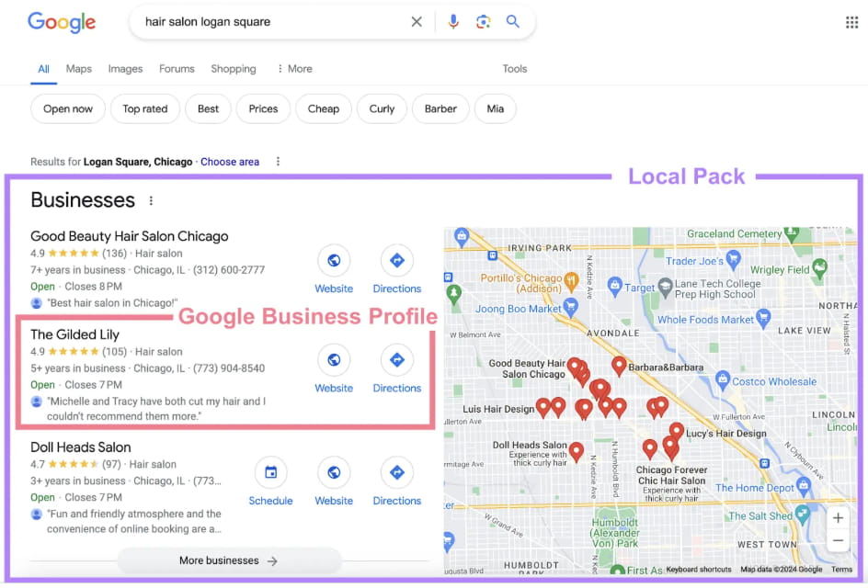
Task: Open Doll Heads Salon website globe icon
Action: pyautogui.click(x=334, y=473)
